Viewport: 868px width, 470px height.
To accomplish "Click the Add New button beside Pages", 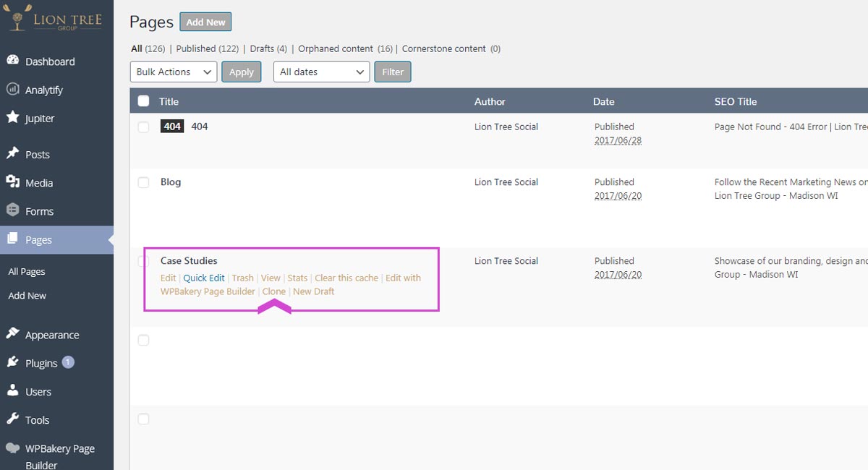I will click(x=205, y=22).
